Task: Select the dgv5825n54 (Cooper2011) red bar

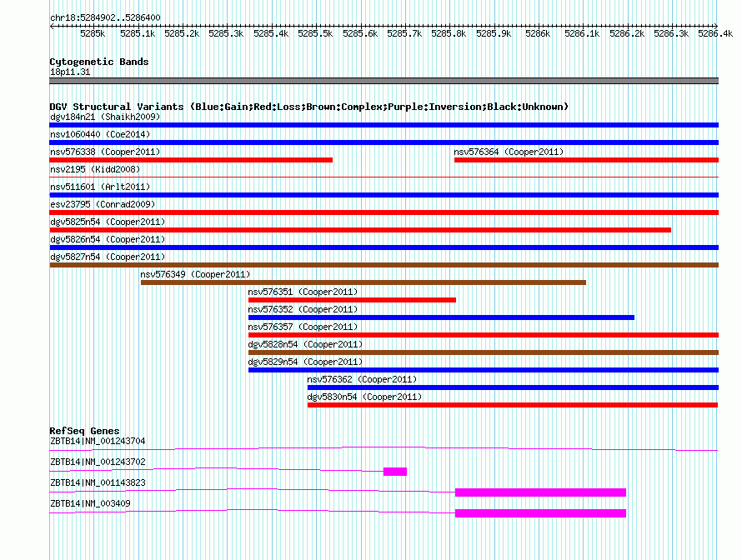Action: point(360,230)
